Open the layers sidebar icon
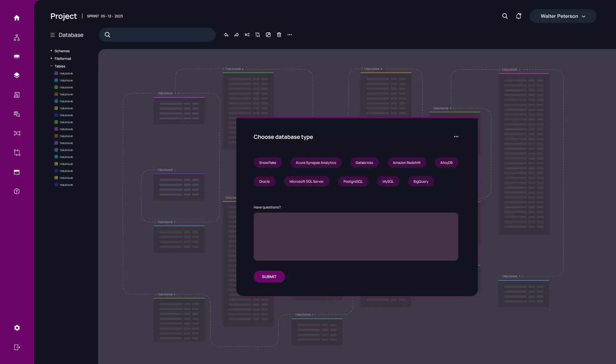 tap(17, 75)
